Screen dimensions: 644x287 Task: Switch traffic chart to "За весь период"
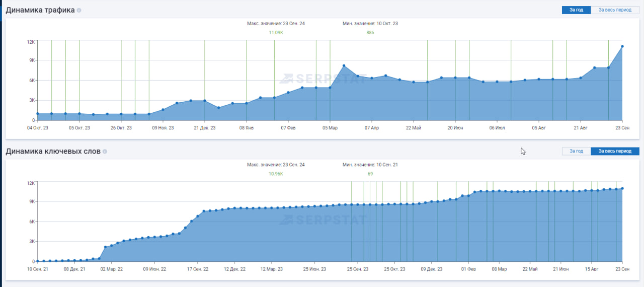pyautogui.click(x=615, y=10)
